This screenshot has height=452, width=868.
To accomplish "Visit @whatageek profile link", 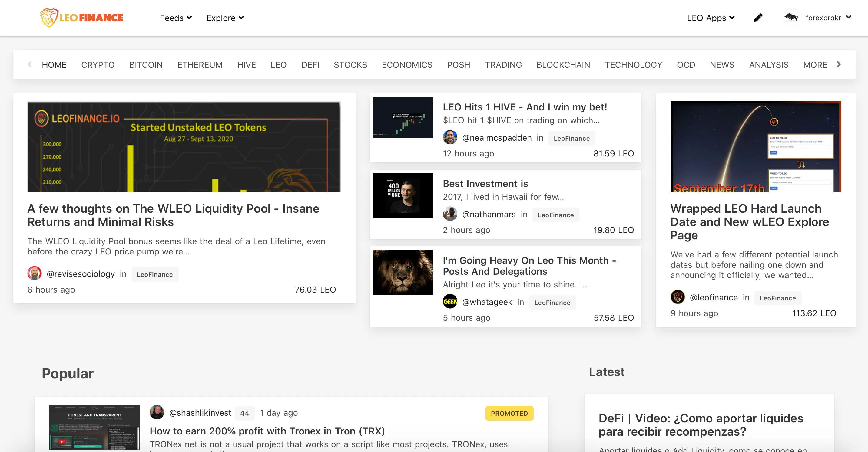I will pos(487,302).
